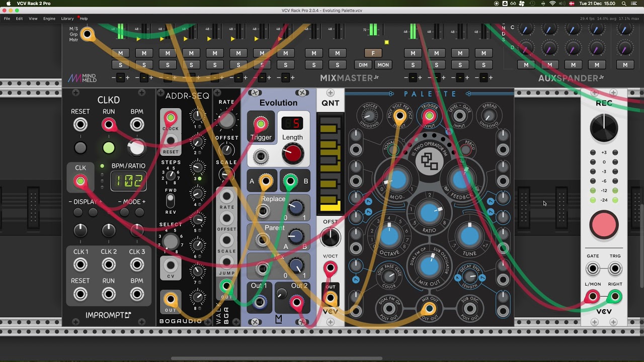Open the Apple menu
644x362 pixels.
pos(8,4)
